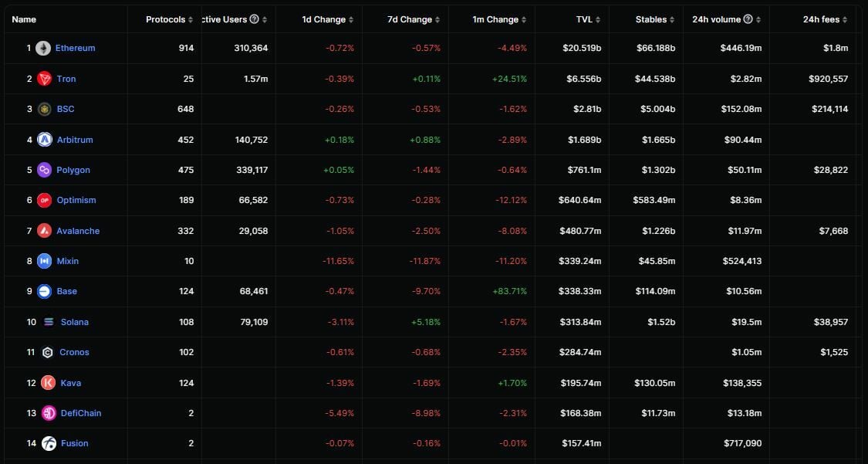The image size is (868, 464).
Task: Sort by the 7d Change column
Action: point(413,19)
